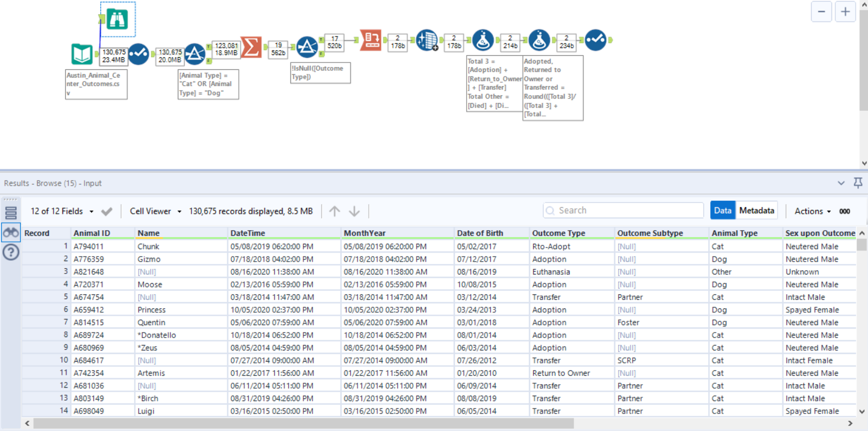The height and width of the screenshot is (431, 868).
Task: Switch results view to Data
Action: click(722, 210)
